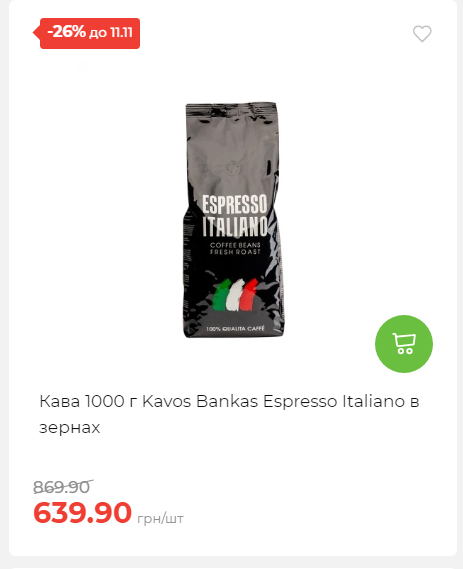Open Kavos Bankas Espresso Italiano product title
The width and height of the screenshot is (463, 569).
pos(229,414)
